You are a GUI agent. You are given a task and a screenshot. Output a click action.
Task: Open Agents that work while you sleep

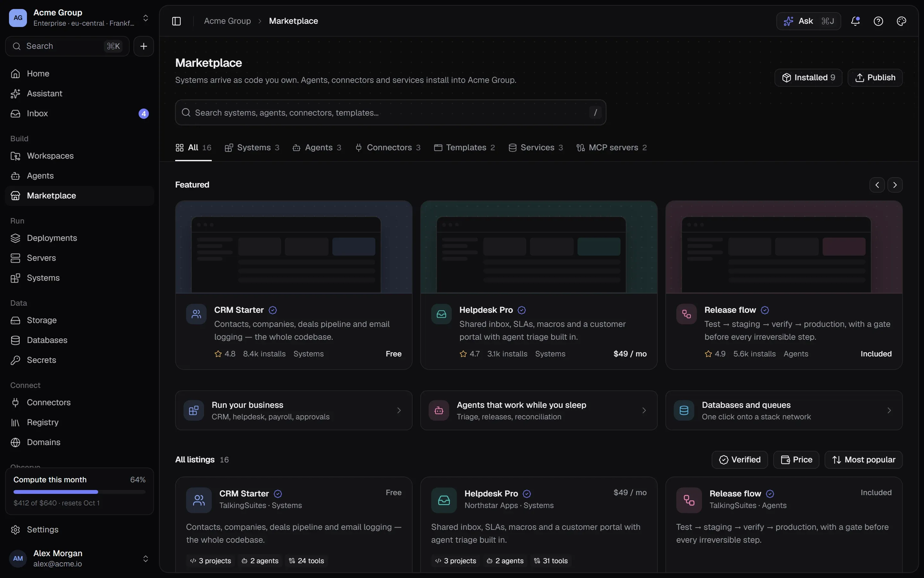pos(539,410)
